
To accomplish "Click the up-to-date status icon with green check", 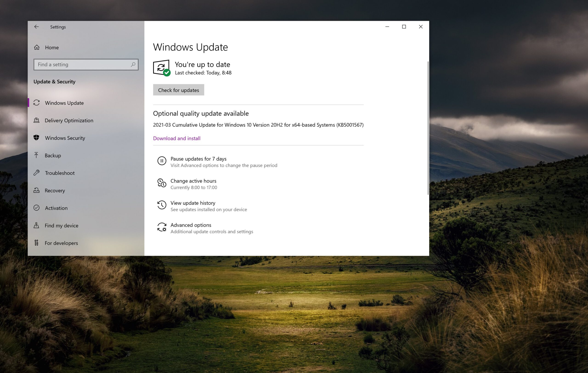I will [x=161, y=68].
